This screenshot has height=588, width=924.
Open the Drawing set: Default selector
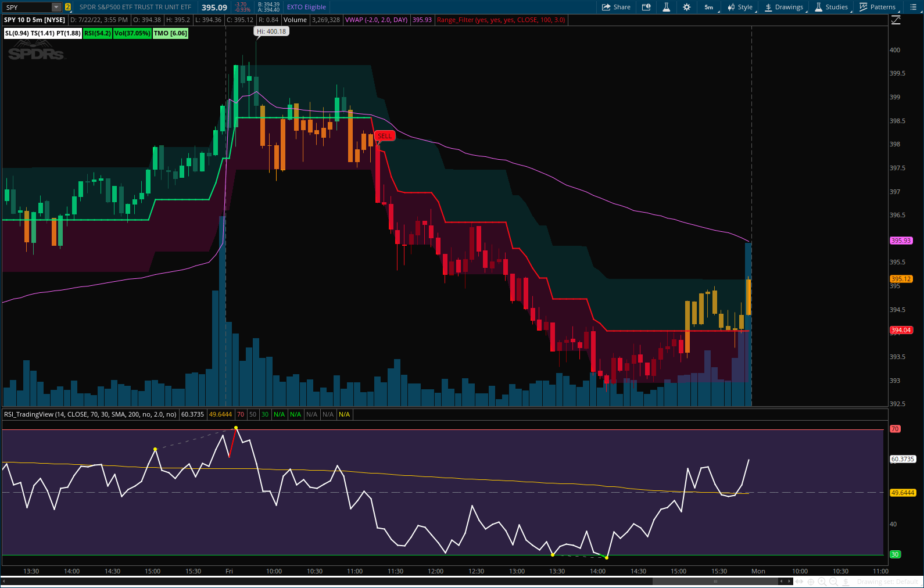coord(887,582)
